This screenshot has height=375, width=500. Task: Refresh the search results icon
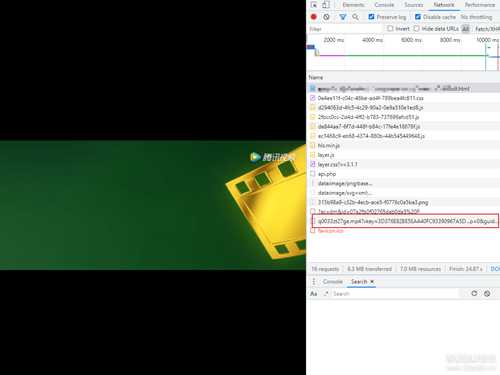point(474,293)
